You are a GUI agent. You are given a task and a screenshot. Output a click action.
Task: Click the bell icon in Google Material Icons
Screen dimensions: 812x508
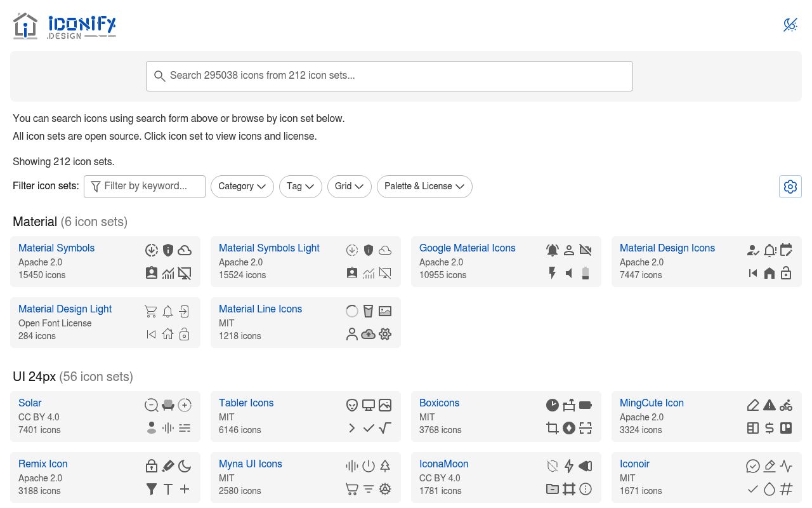point(553,250)
